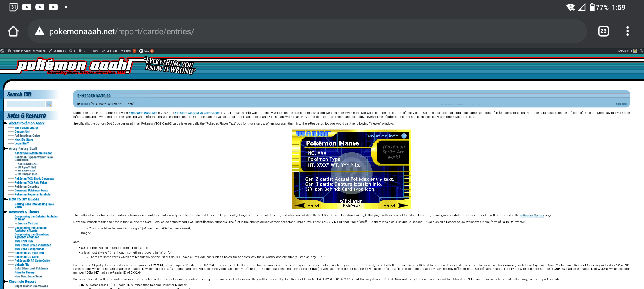The width and height of the screenshot is (644, 289).
Task: Click Edit Page in admin bar
Action: 110,51
